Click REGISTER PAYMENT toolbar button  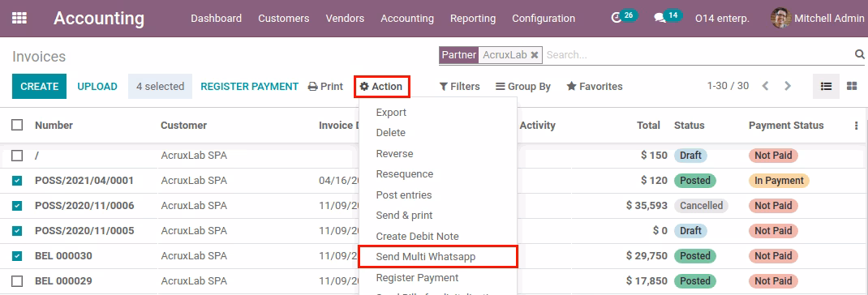tap(250, 87)
